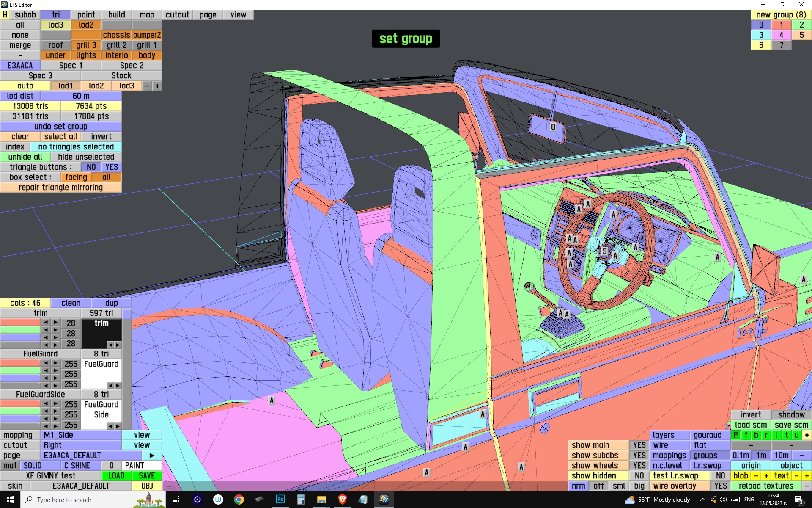Click the green SAVE button
The height and width of the screenshot is (508, 812).
(x=147, y=476)
